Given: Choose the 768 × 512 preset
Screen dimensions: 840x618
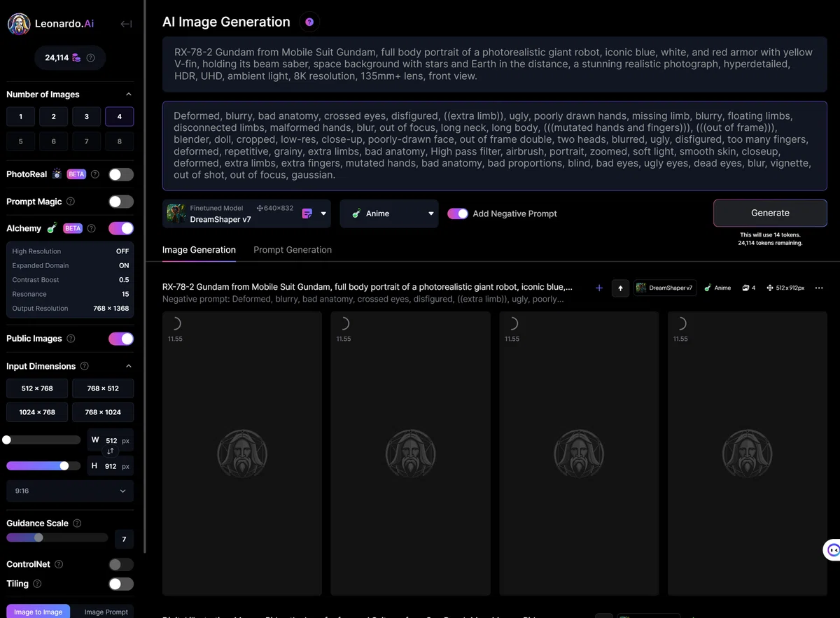Looking at the screenshot, I should tap(103, 388).
